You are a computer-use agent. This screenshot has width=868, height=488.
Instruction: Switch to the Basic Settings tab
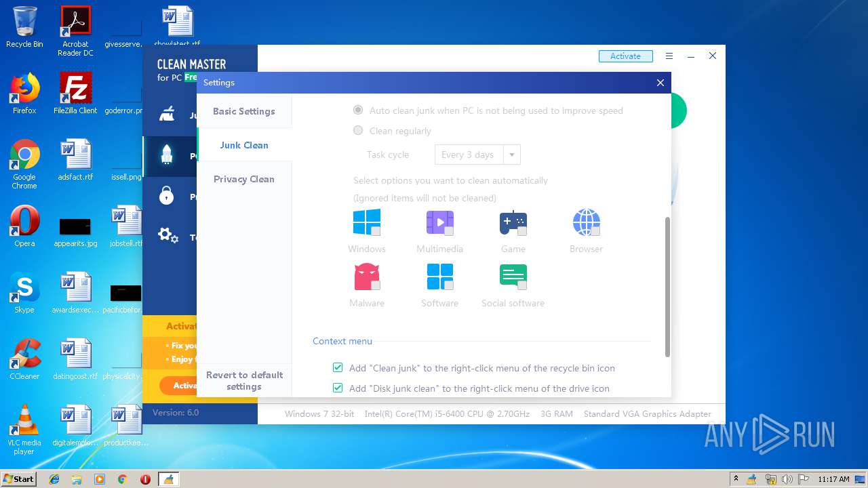[x=244, y=111]
